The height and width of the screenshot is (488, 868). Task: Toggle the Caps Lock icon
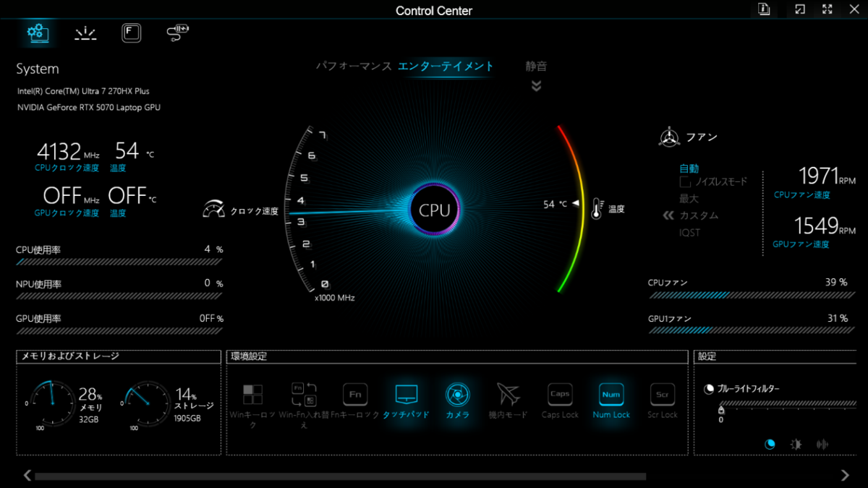[560, 395]
